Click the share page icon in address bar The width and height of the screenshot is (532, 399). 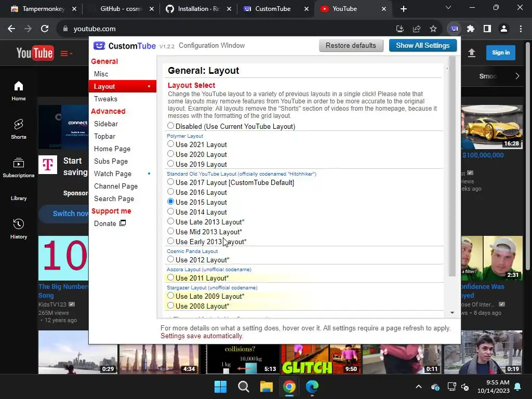pos(417,29)
